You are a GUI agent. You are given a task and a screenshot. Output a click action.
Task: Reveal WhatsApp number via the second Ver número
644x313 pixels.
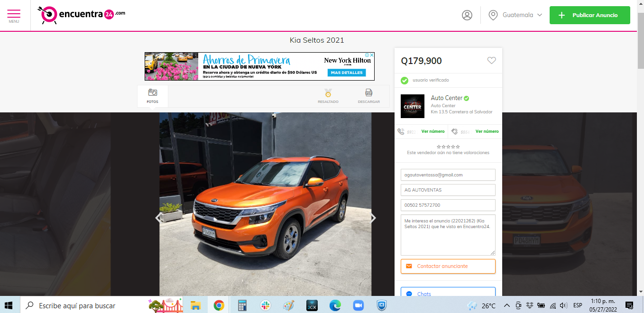[x=487, y=131]
